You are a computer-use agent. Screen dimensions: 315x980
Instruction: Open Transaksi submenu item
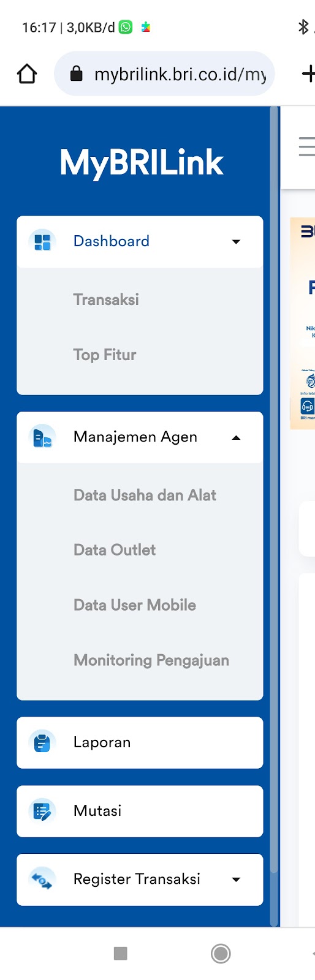[106, 300]
